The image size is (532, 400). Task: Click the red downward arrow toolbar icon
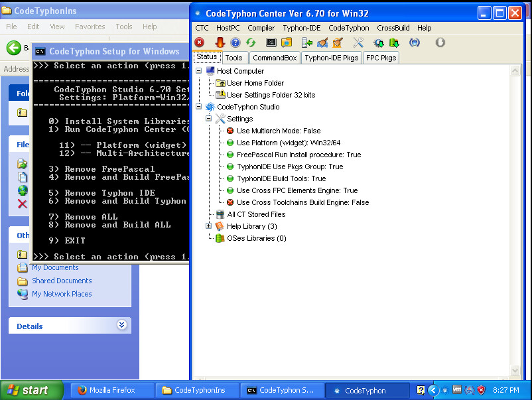point(220,42)
